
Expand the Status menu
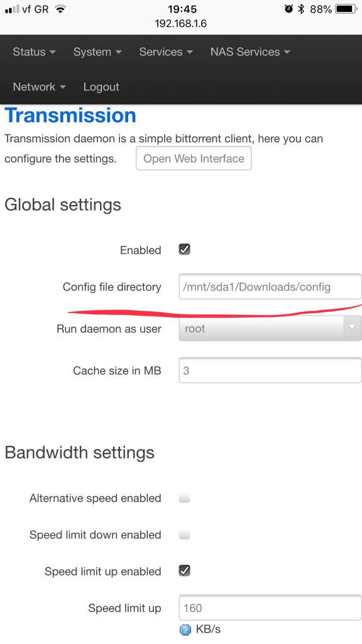(34, 52)
